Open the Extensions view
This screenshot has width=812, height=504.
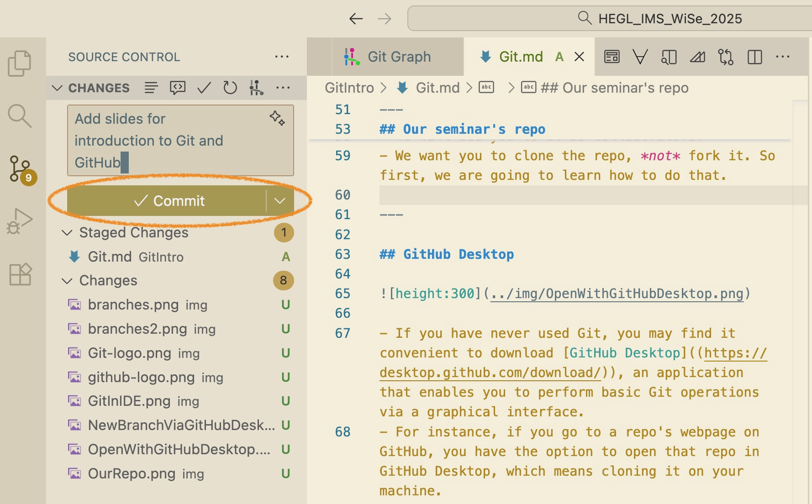(x=20, y=274)
